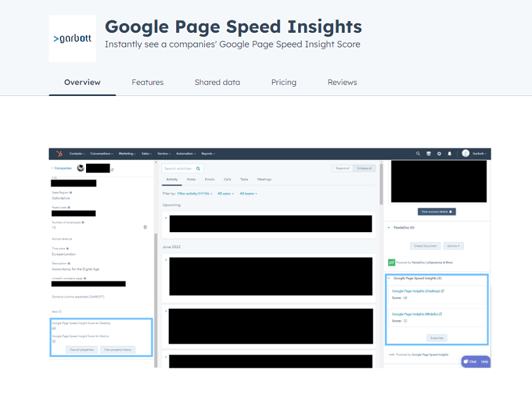The width and height of the screenshot is (532, 403).
Task: Open the All teams filter
Action: tap(248, 193)
